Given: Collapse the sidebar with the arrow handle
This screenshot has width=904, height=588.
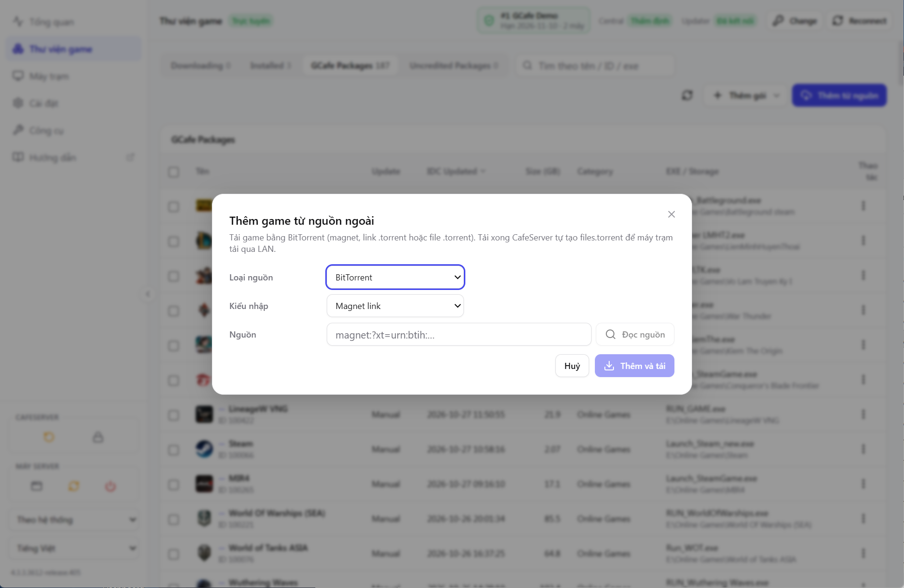Looking at the screenshot, I should pyautogui.click(x=148, y=294).
